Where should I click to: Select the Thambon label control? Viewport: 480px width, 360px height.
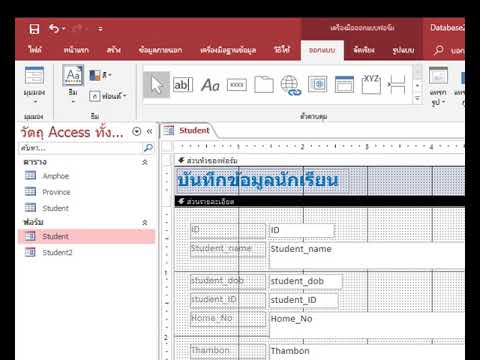point(228,351)
